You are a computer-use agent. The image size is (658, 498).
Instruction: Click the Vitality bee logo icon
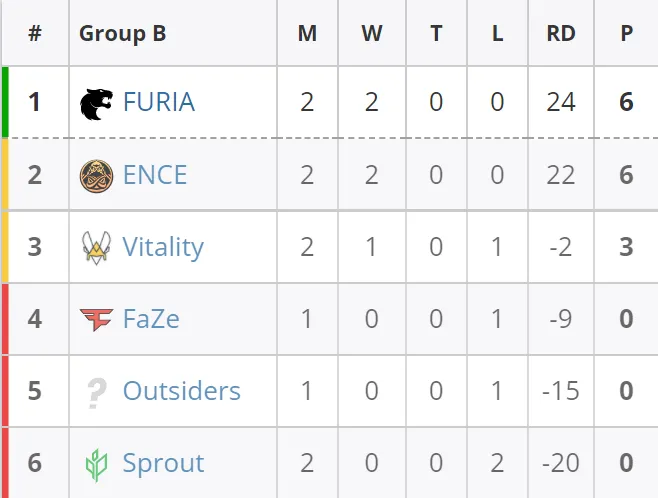(x=96, y=248)
